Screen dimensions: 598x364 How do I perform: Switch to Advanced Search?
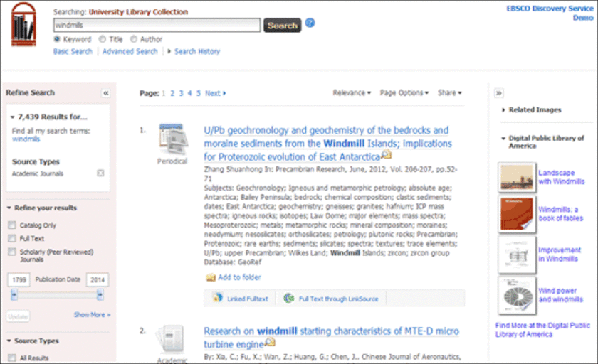coord(130,51)
